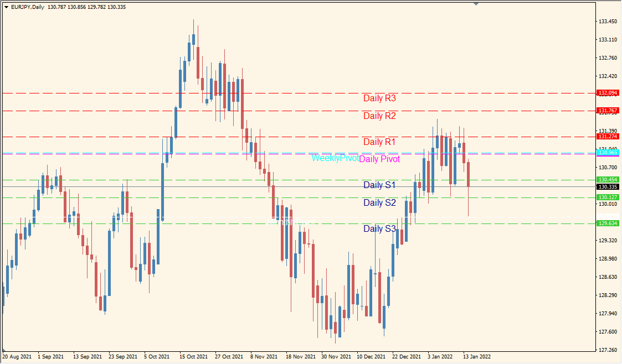The image size is (622, 364).
Task: Select the green 130.454 price tag
Action: [608, 180]
